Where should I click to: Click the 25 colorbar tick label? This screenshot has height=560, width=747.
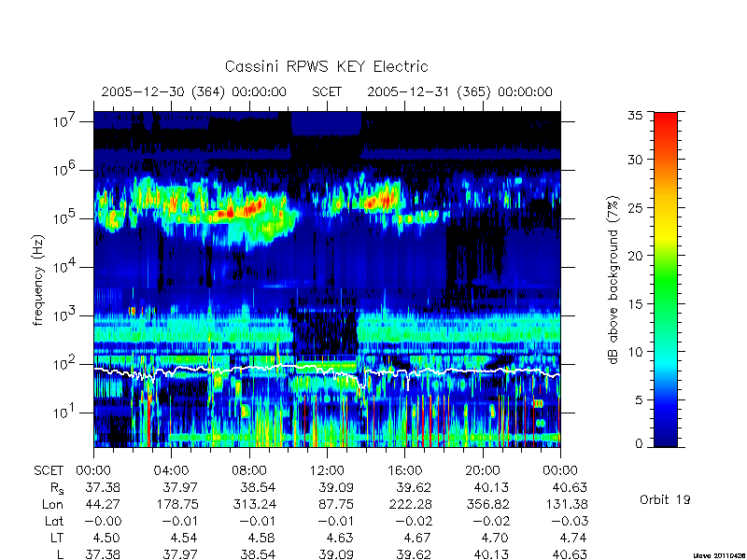635,207
